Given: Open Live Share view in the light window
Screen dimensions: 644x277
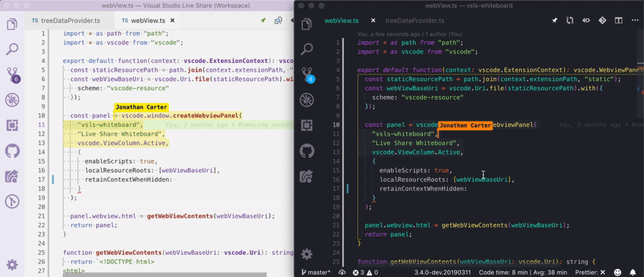Looking at the screenshot, I should [12, 177].
